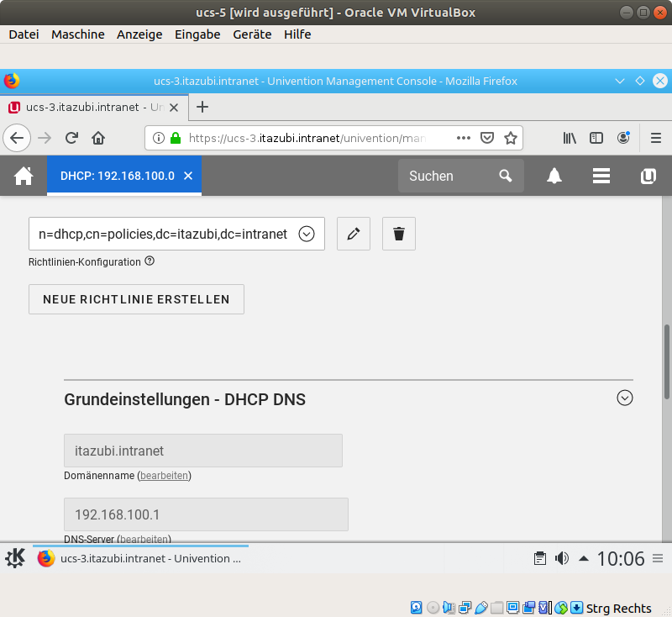Close the ucs-3.itazubi.intranet browser tab
The image size is (672, 617).
pyautogui.click(x=174, y=108)
